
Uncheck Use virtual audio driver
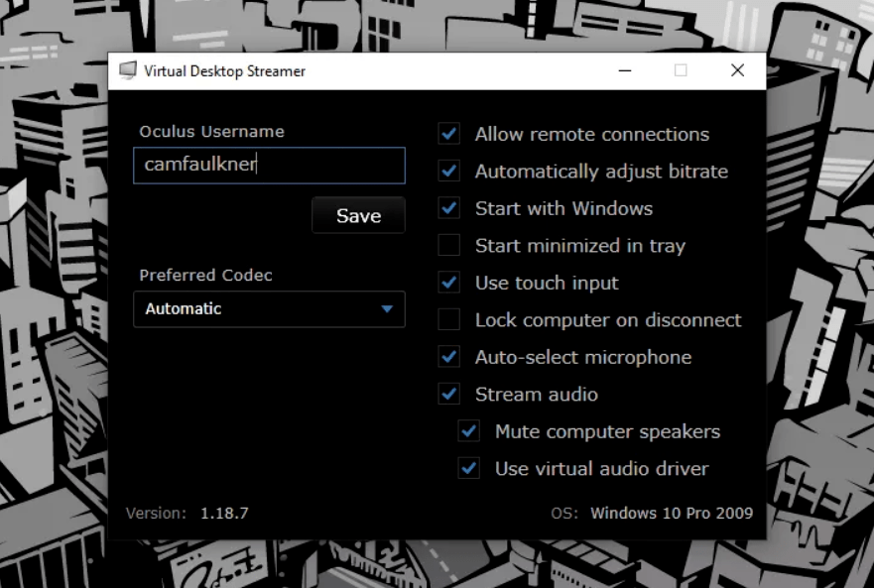point(466,468)
